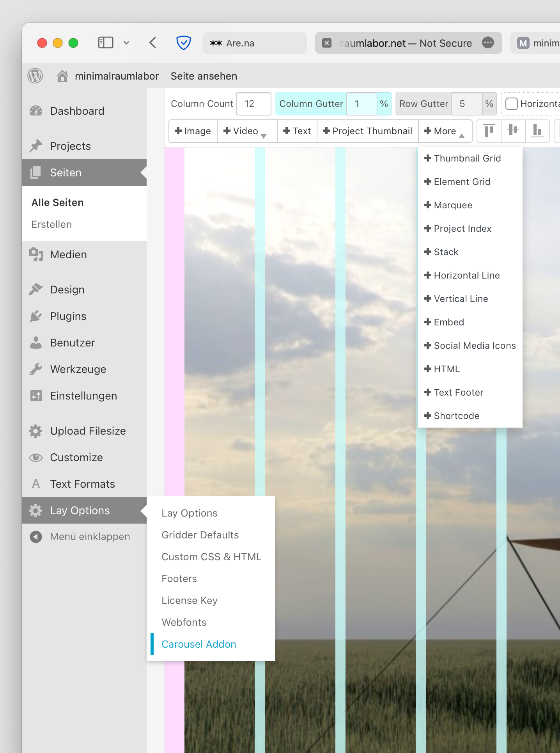
Task: Click the WordPress logo icon
Action: pyautogui.click(x=35, y=76)
